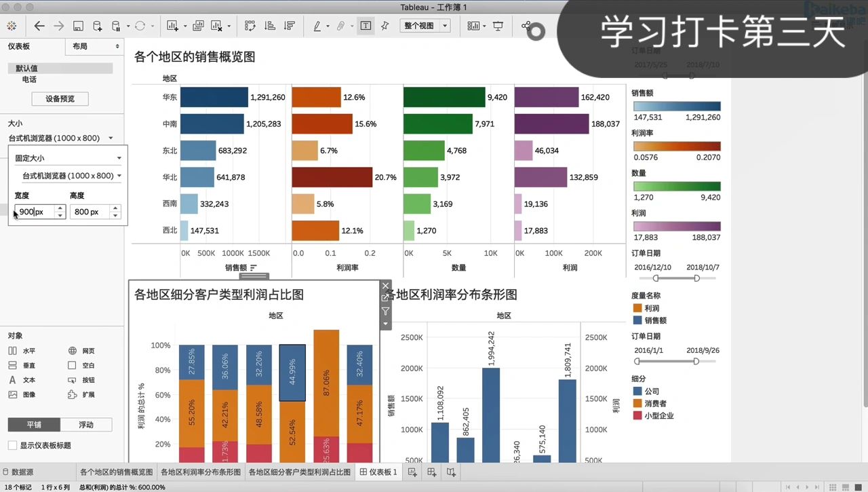Select the 仪表板 1 tab
868x492 pixels.
[x=378, y=472]
